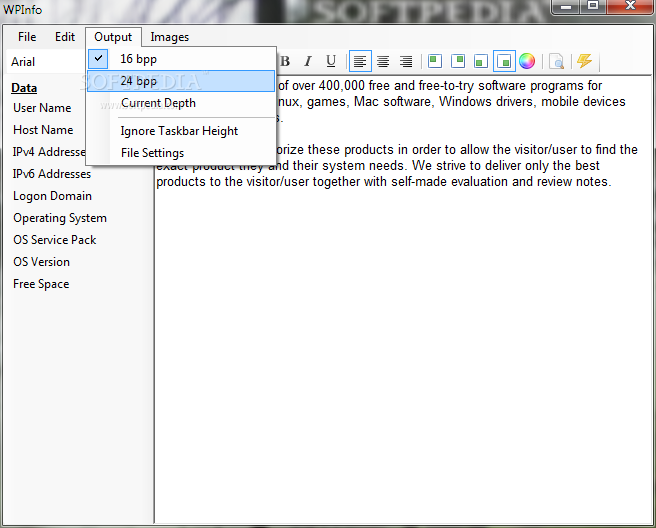Screen dimensions: 656x528
Task: Minimize the WPInfo window
Action: (x=566, y=6)
